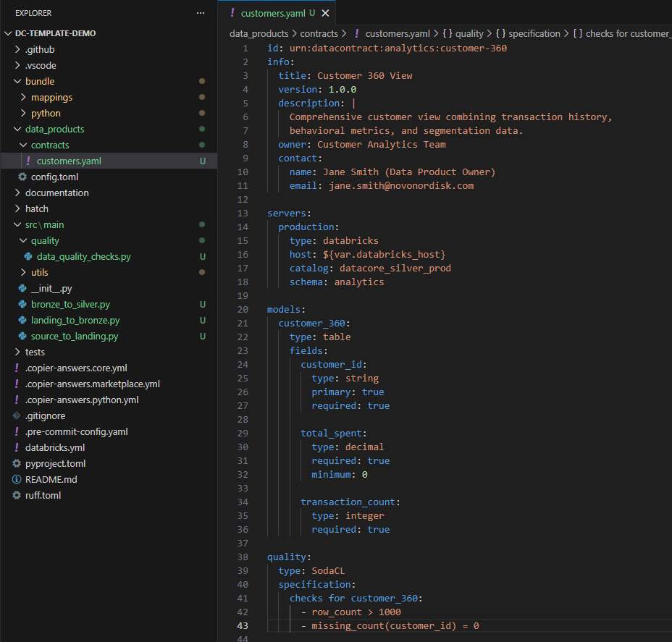Viewport: 672px width, 642px height.
Task: Click the databricks.yml YAML icon
Action: 16,447
